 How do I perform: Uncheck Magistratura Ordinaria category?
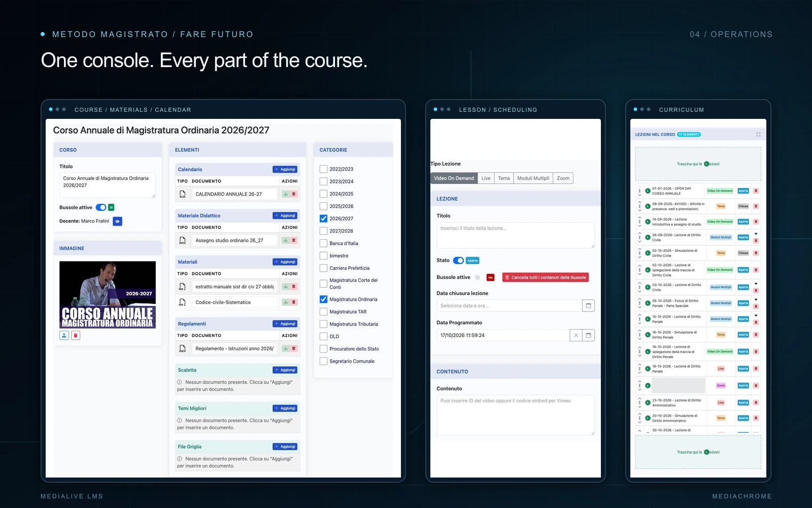[x=323, y=299]
